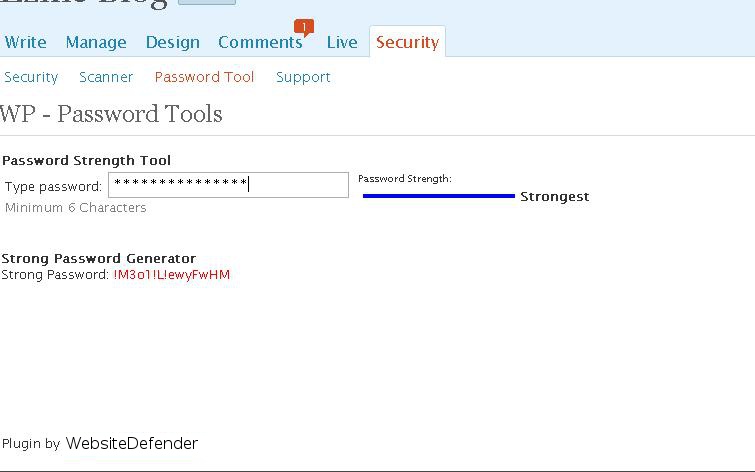The width and height of the screenshot is (755, 472).
Task: Visit the WebsiteDefender plugin link
Action: [131, 443]
